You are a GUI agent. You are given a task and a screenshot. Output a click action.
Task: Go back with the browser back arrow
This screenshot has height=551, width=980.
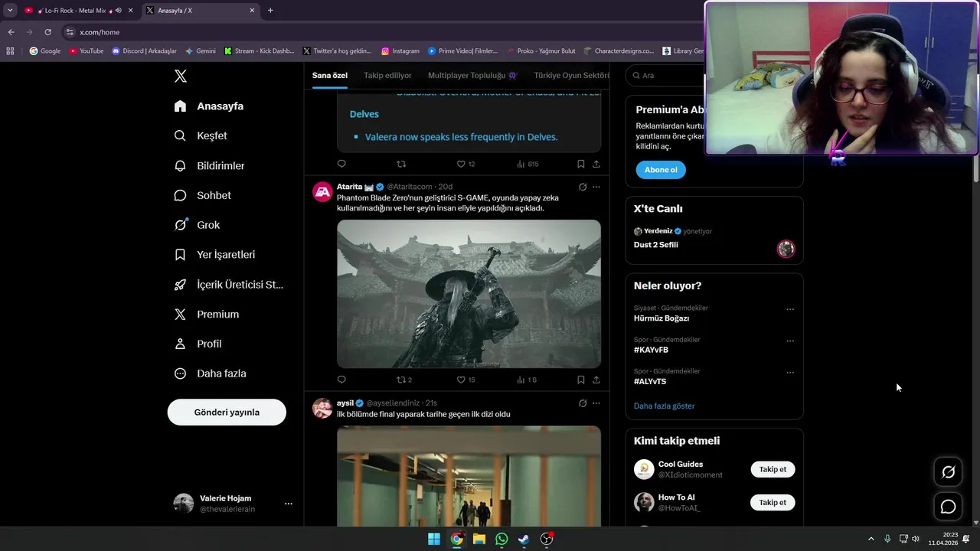(11, 32)
